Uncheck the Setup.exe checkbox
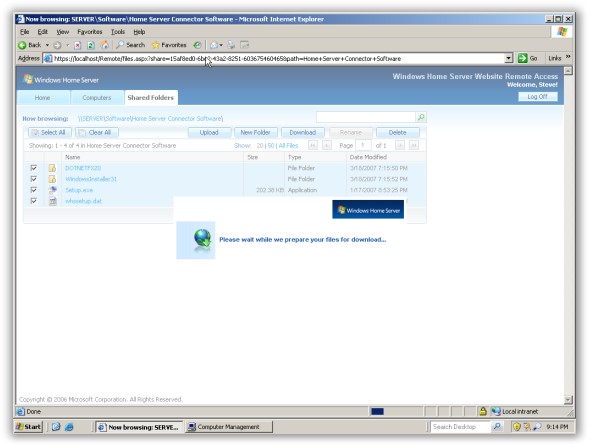589x446 pixels. coord(34,190)
